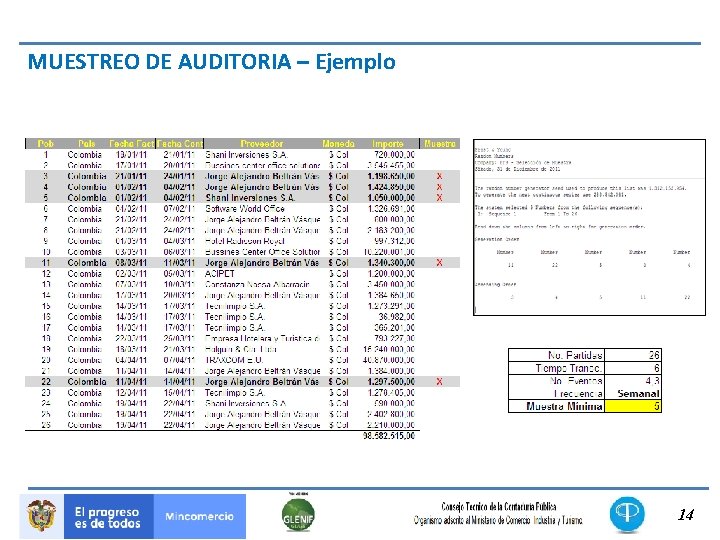Click the red X in row 4
This screenshot has width=720, height=540.
coord(439,187)
